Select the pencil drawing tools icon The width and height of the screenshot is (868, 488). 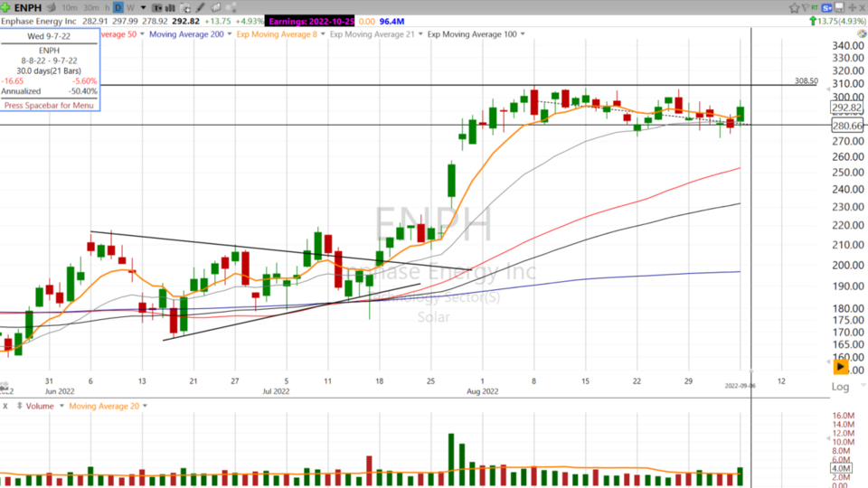tap(200, 8)
